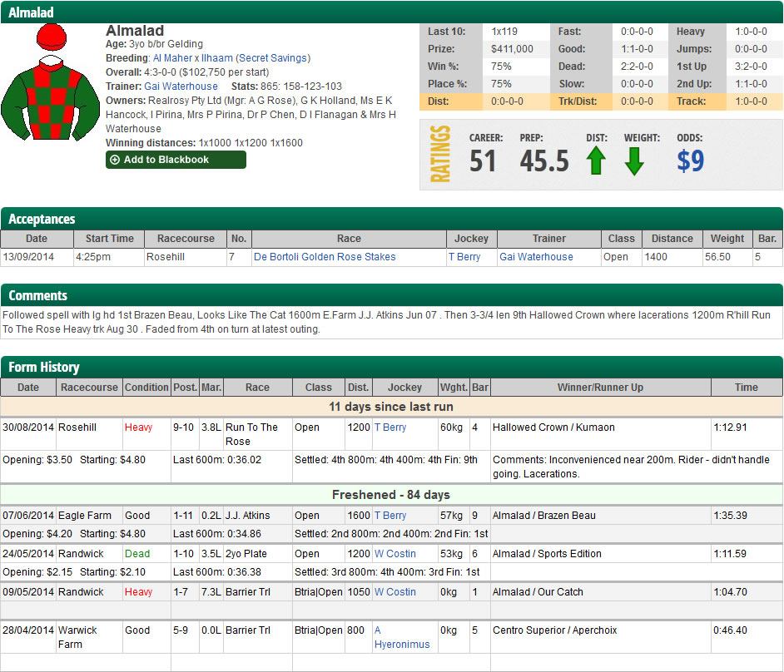Open the Al Maher sire link
The width and height of the screenshot is (784, 672).
coord(172,58)
